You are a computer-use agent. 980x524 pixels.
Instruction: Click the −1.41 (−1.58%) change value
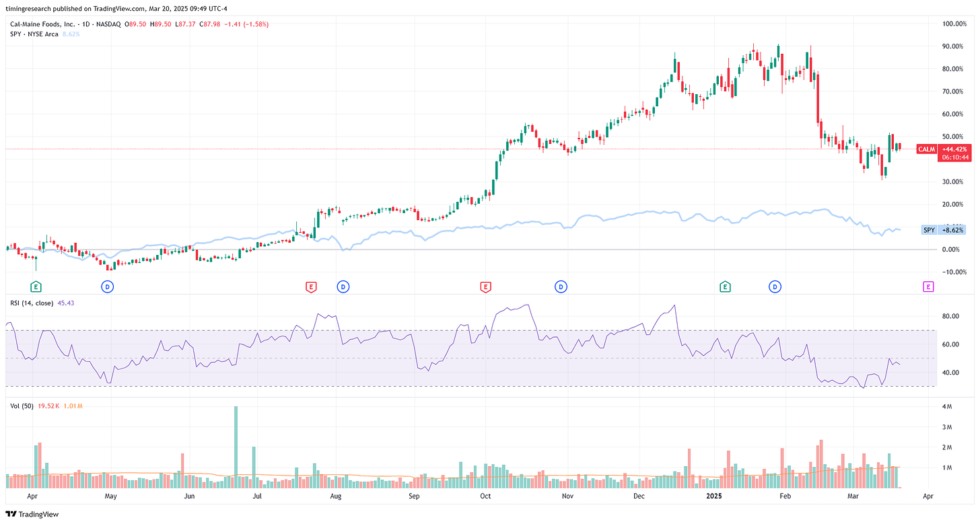pos(246,24)
